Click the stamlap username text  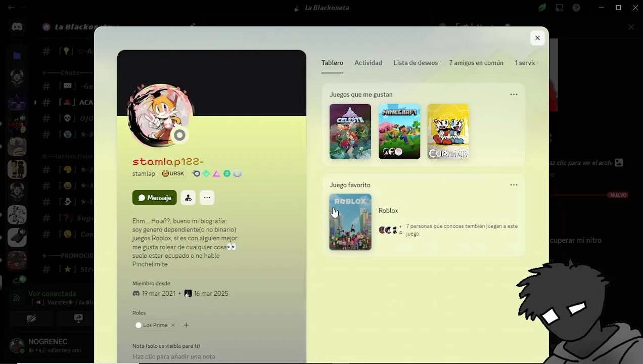(x=144, y=173)
